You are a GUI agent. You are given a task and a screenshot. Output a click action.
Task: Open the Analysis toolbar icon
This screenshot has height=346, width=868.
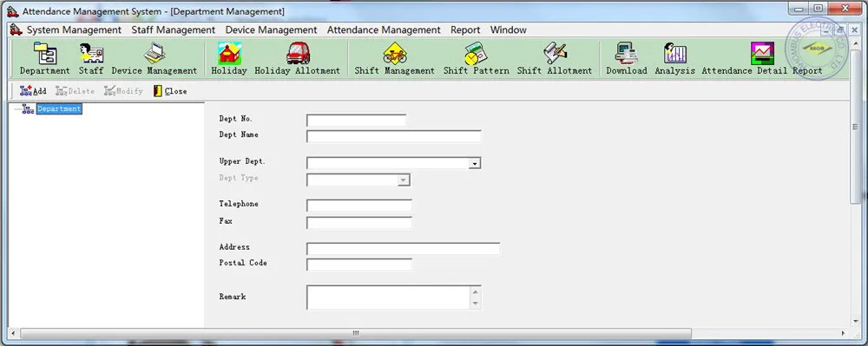tap(674, 59)
